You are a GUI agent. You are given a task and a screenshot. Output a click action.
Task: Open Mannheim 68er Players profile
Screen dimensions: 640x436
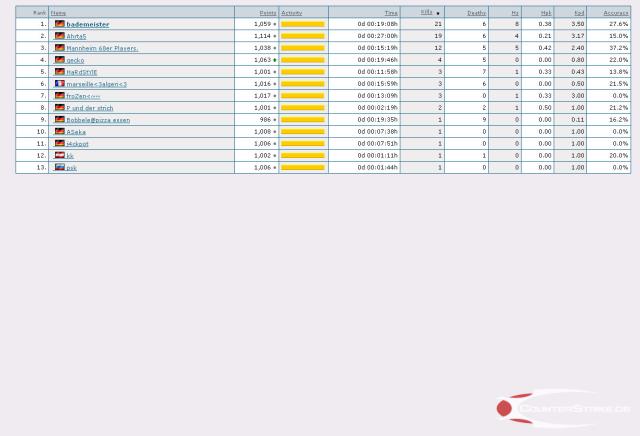point(102,48)
